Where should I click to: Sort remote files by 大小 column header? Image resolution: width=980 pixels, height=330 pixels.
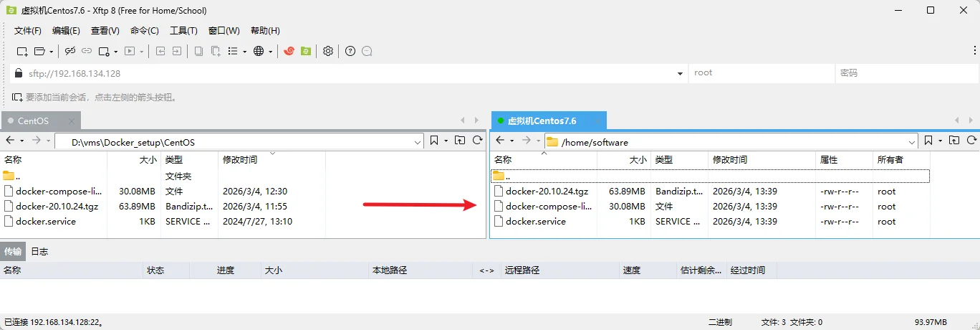(638, 160)
